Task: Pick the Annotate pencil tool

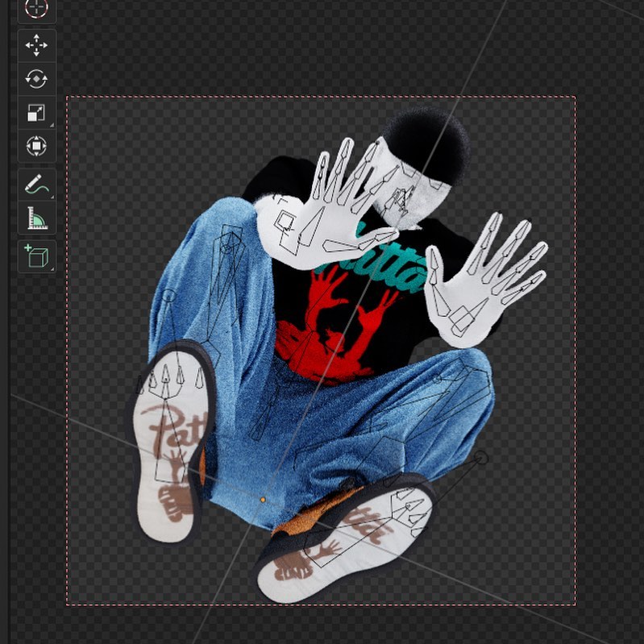Action: coord(36,185)
